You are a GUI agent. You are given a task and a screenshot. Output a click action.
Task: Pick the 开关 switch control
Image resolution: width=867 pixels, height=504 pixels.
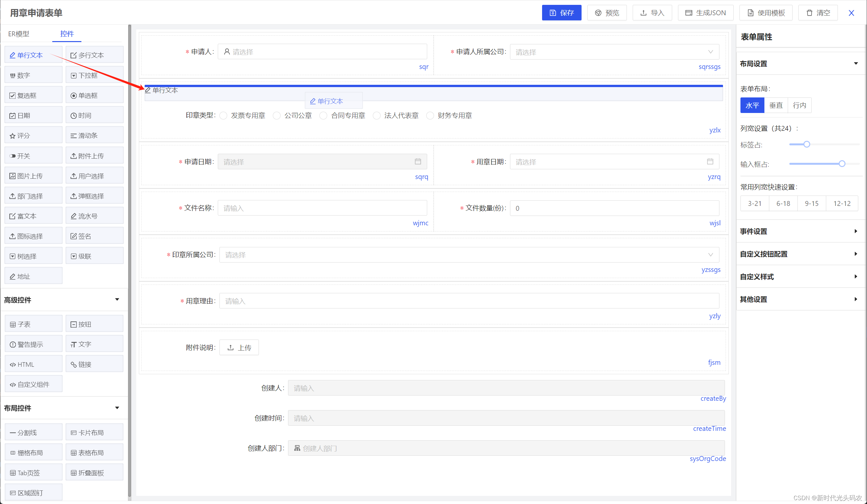[33, 156]
